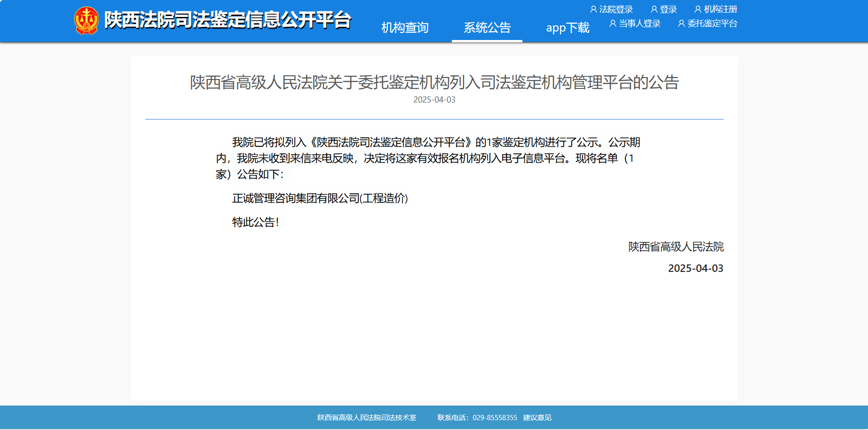This screenshot has width=868, height=430.
Task: Click 建议意见 in the footer
Action: [537, 418]
